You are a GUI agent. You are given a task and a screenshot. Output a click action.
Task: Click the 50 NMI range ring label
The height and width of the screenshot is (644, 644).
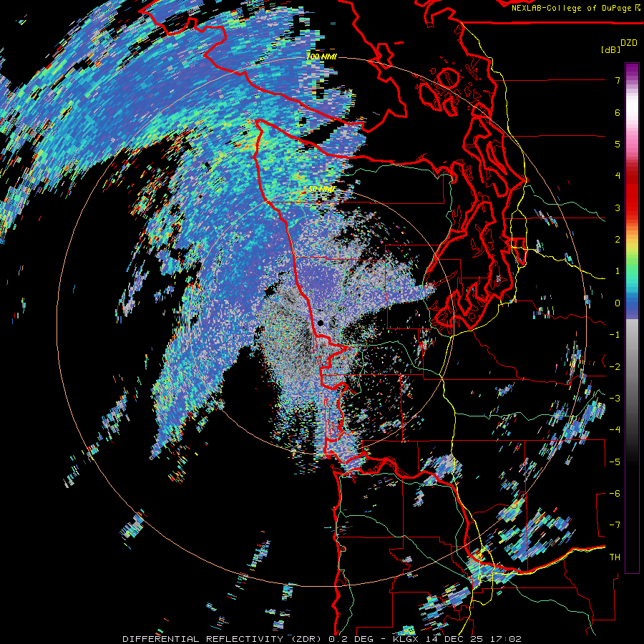[321, 189]
